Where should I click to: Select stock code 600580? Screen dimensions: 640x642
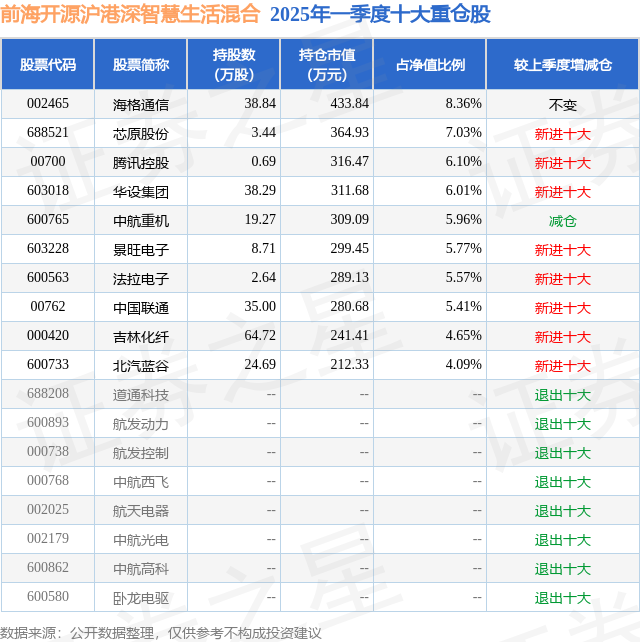pyautogui.click(x=48, y=598)
